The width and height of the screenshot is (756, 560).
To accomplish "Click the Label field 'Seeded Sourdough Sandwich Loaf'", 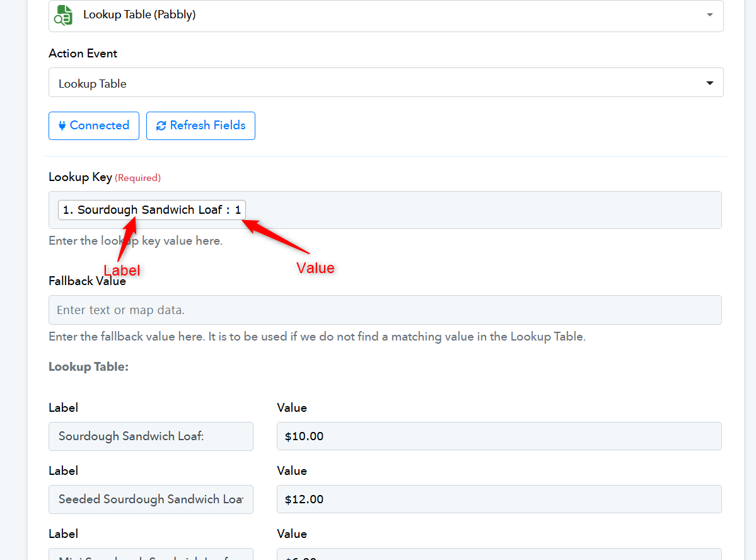I will (x=151, y=499).
